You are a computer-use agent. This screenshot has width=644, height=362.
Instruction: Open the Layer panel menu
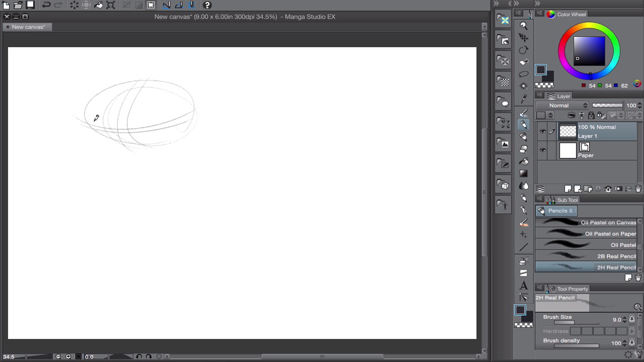(x=539, y=96)
